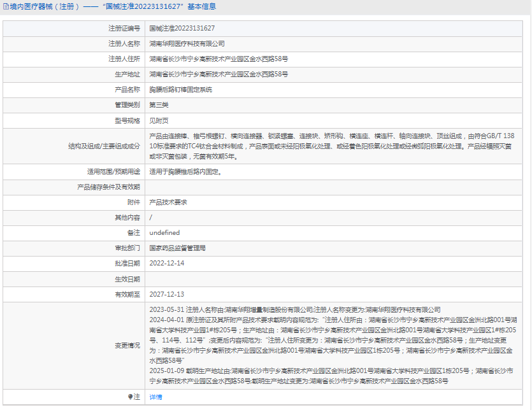The image size is (532, 410).
Task: Select the structure composition description paragraph
Action: coord(332,146)
